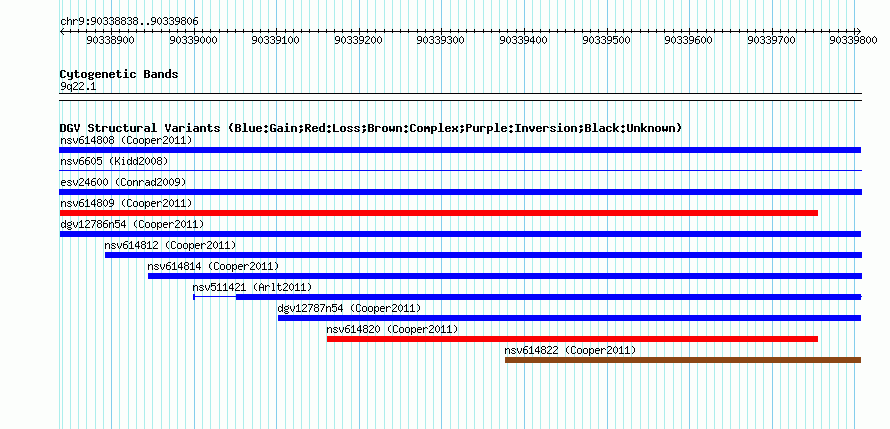The height and width of the screenshot is (429, 890).
Task: Click the ruler's right arrowhead
Action: [859, 31]
